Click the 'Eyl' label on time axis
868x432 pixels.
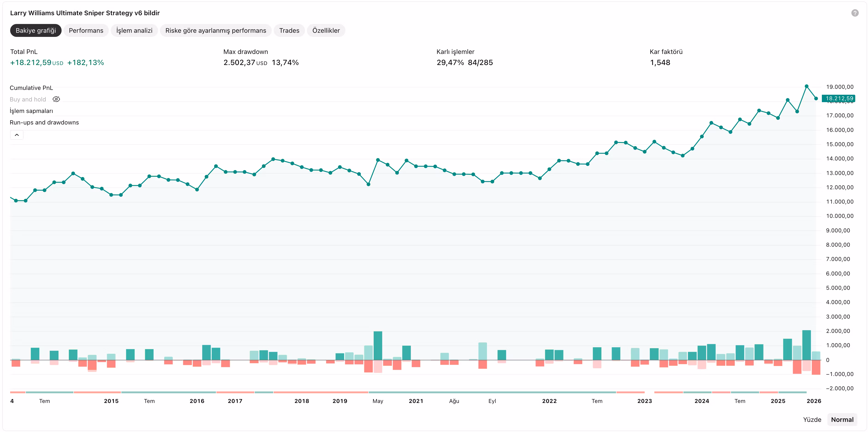tap(492, 401)
